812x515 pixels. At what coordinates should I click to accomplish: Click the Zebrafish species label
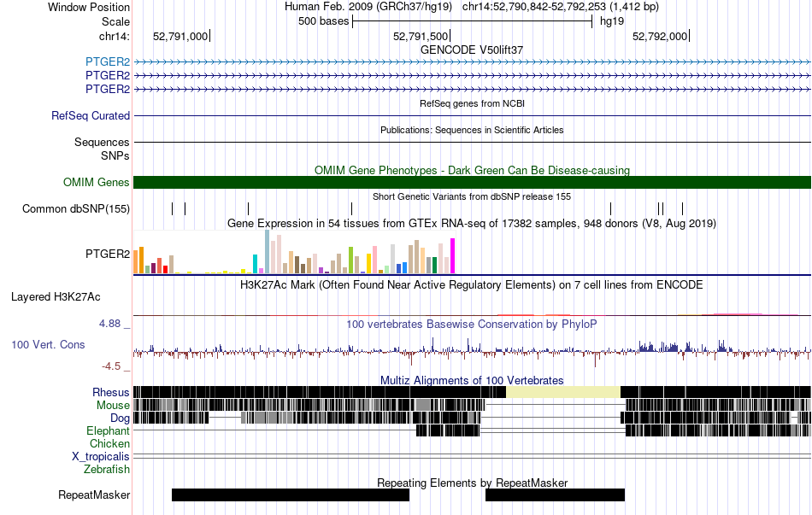[x=107, y=469]
